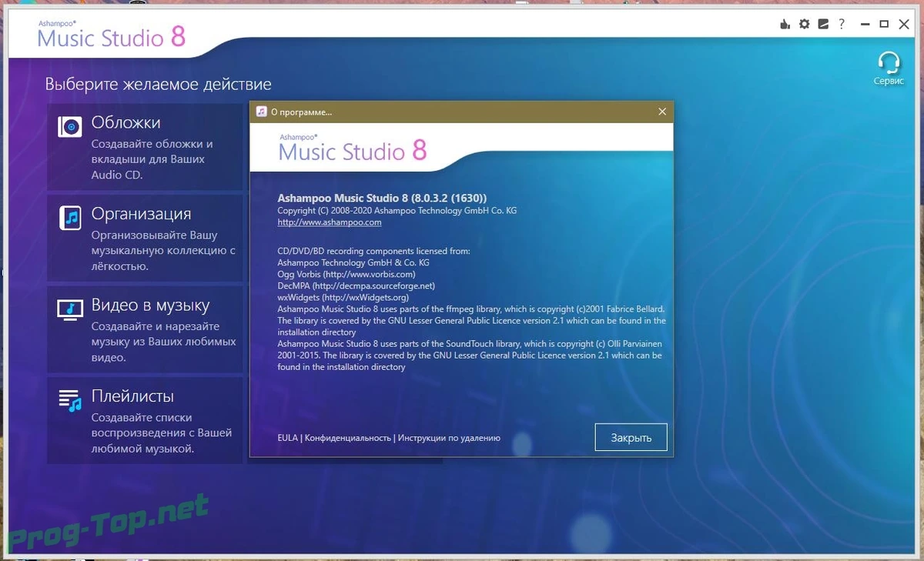
Task: Select the Обложки heading
Action: tap(126, 122)
